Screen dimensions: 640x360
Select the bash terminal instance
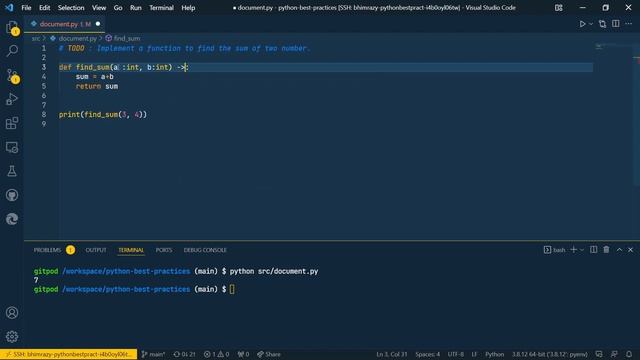click(555, 250)
